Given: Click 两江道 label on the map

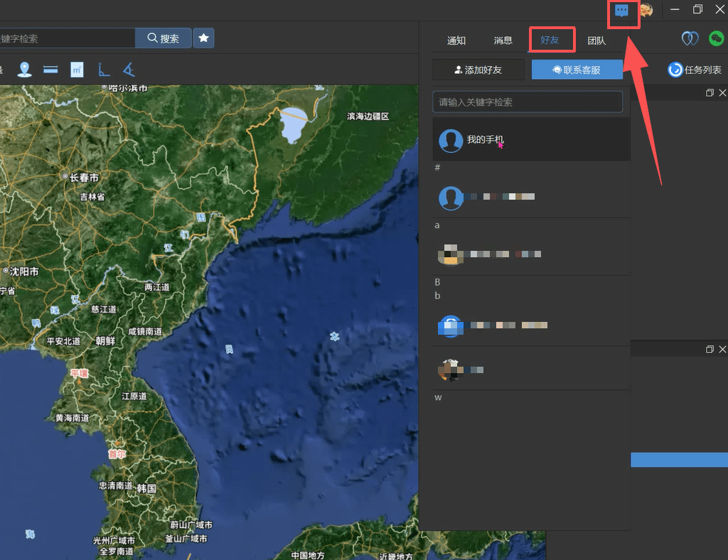Looking at the screenshot, I should (x=157, y=288).
